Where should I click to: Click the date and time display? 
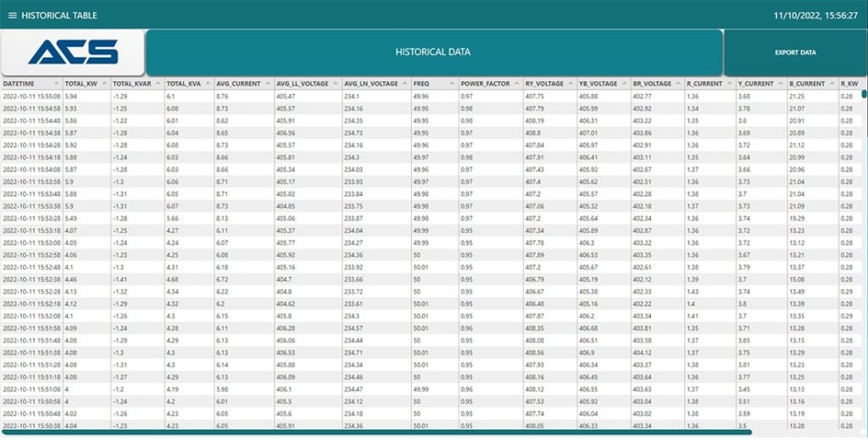(815, 15)
